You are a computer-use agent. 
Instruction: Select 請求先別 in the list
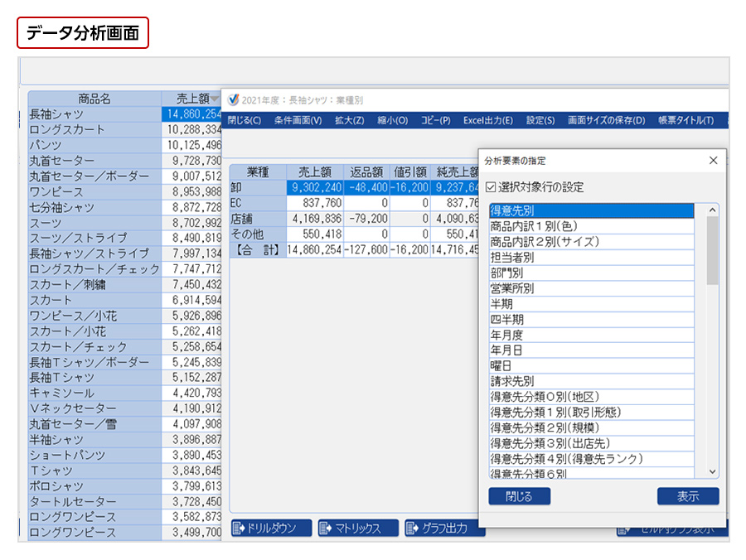point(592,381)
